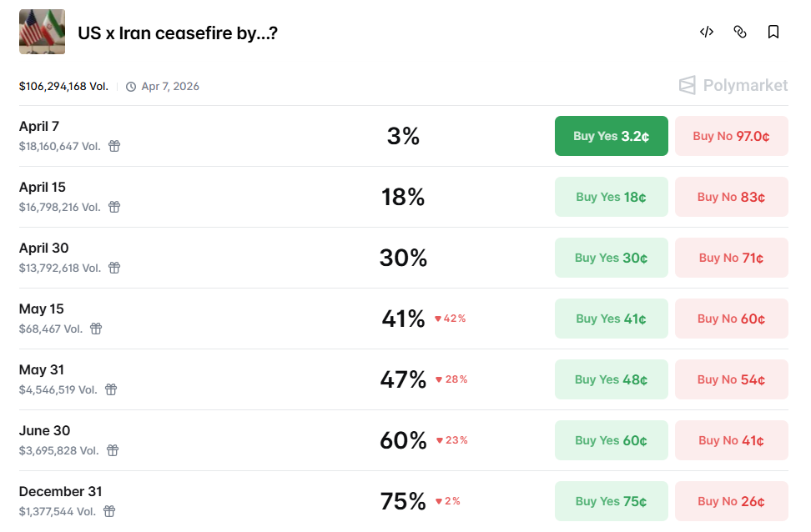Copy the market link
The width and height of the screenshot is (811, 532).
click(x=739, y=31)
